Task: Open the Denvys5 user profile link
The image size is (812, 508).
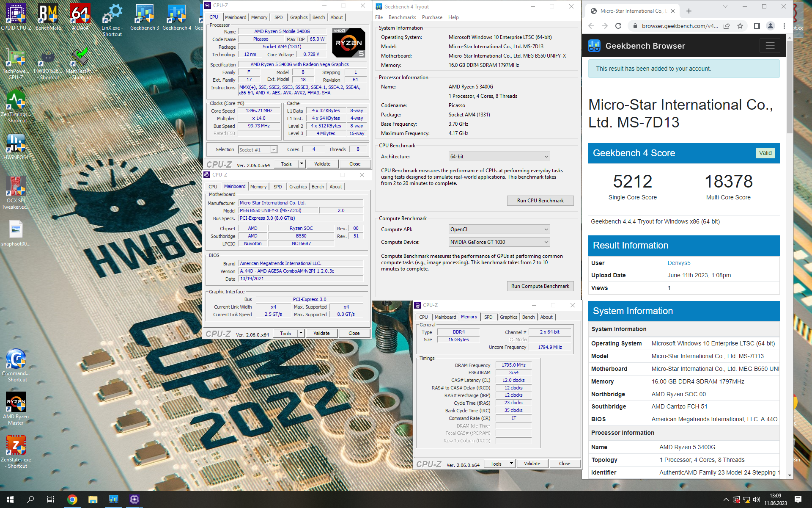Action: coord(679,263)
